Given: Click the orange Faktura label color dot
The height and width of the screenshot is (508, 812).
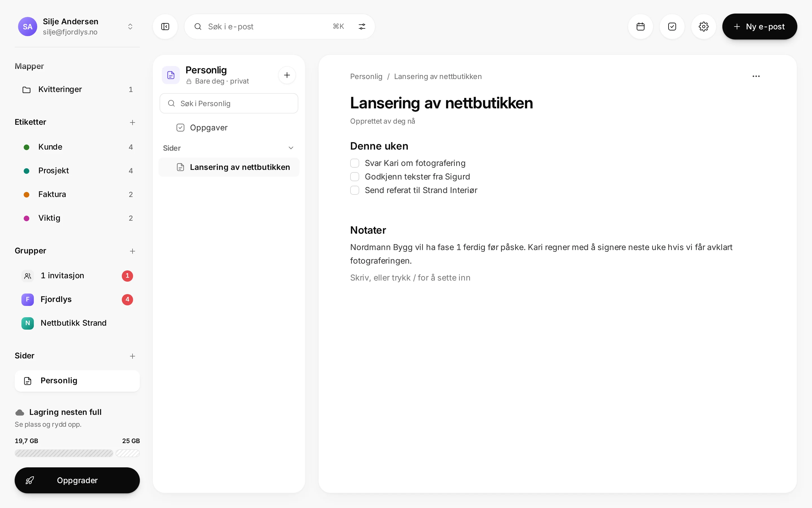Looking at the screenshot, I should pyautogui.click(x=27, y=194).
